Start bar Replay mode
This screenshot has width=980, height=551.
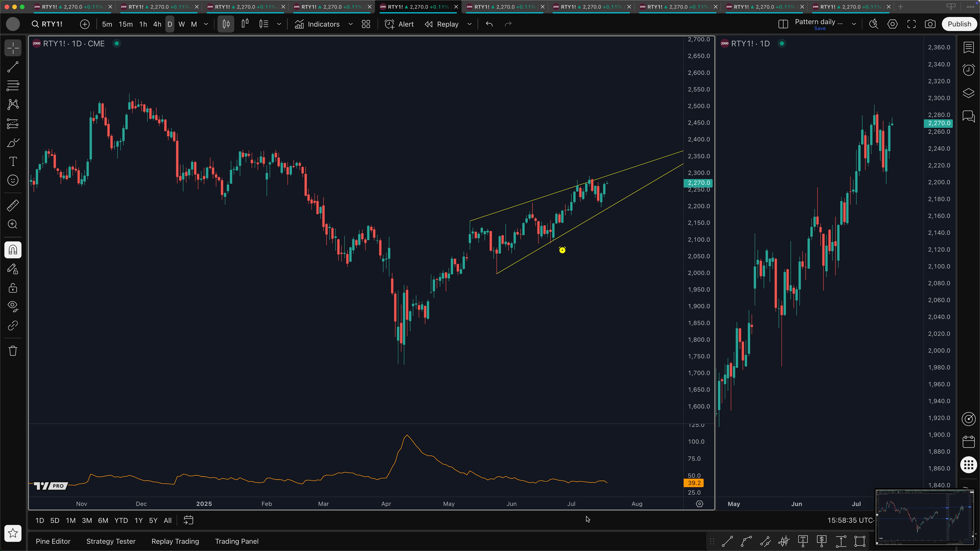[x=442, y=24]
